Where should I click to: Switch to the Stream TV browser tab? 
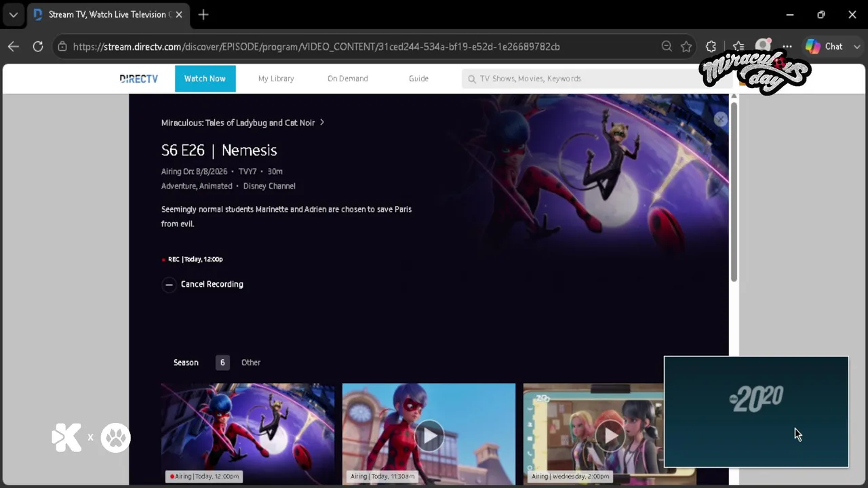tap(107, 14)
